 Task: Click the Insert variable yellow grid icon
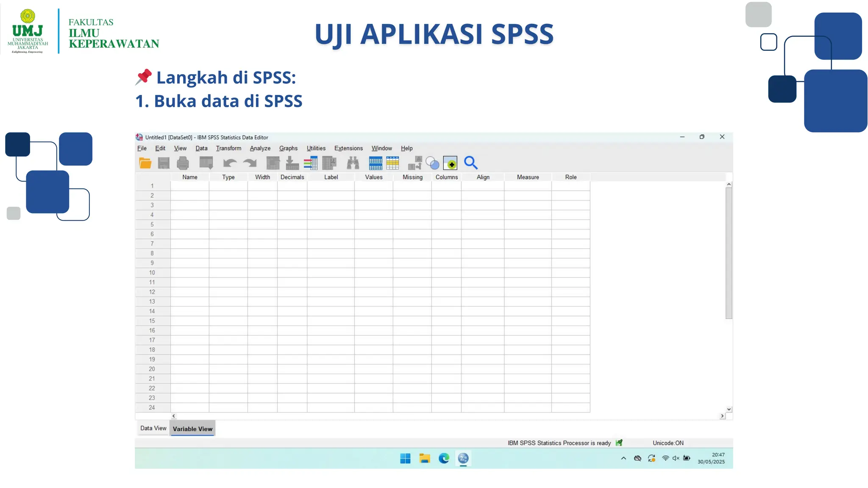[392, 163]
